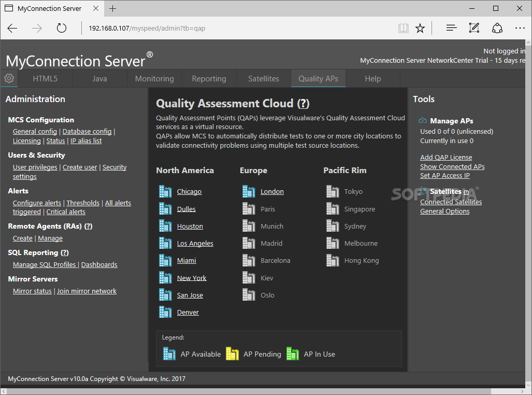Open the Satellites tab
This screenshot has width=532, height=395.
click(x=264, y=78)
